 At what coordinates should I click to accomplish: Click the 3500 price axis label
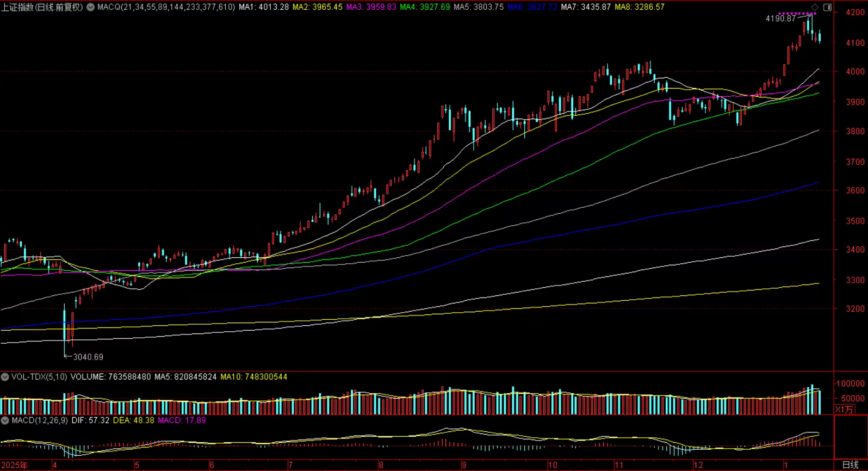855,221
